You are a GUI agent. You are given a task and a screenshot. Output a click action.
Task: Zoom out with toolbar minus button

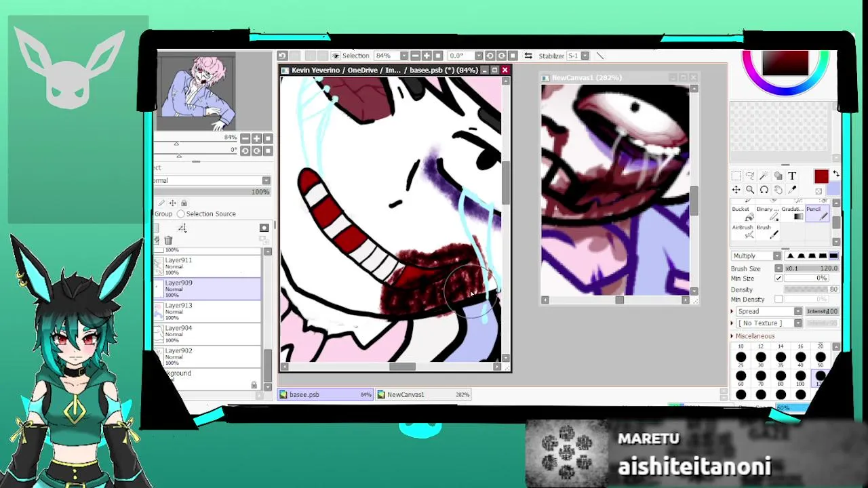pos(415,56)
